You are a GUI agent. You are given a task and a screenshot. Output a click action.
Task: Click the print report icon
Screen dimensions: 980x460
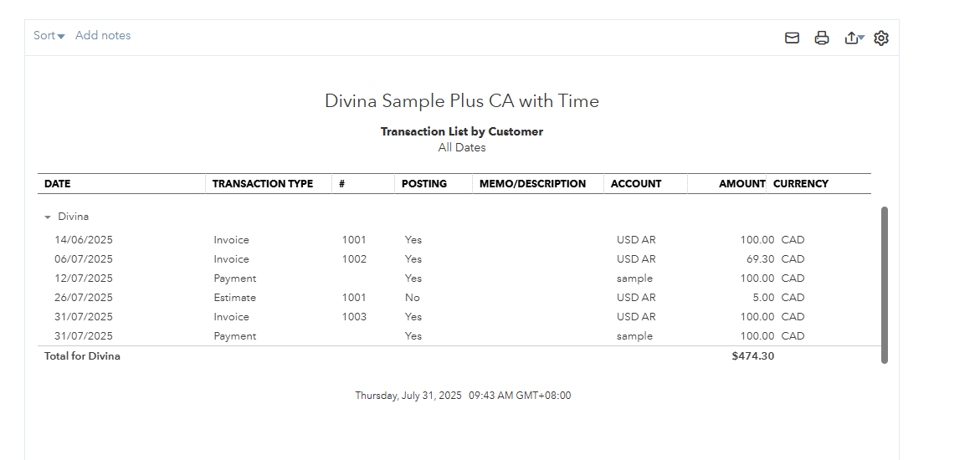click(x=822, y=38)
